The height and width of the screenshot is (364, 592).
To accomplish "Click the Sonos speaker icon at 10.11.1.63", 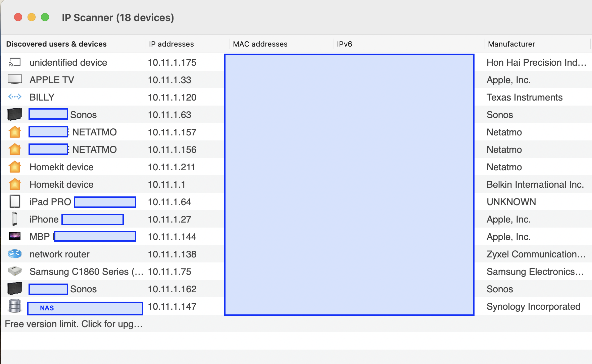I will pyautogui.click(x=15, y=114).
